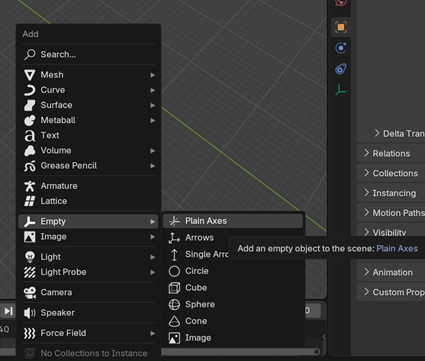
Task: Expand the Motion Paths panel
Action: point(391,213)
